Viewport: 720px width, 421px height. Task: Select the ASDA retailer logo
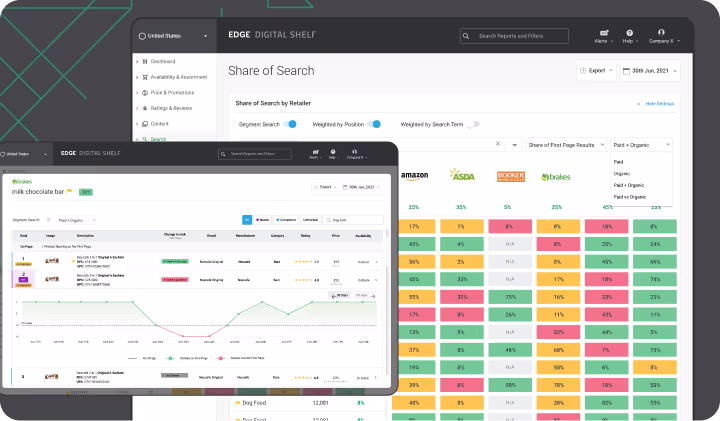tap(461, 175)
